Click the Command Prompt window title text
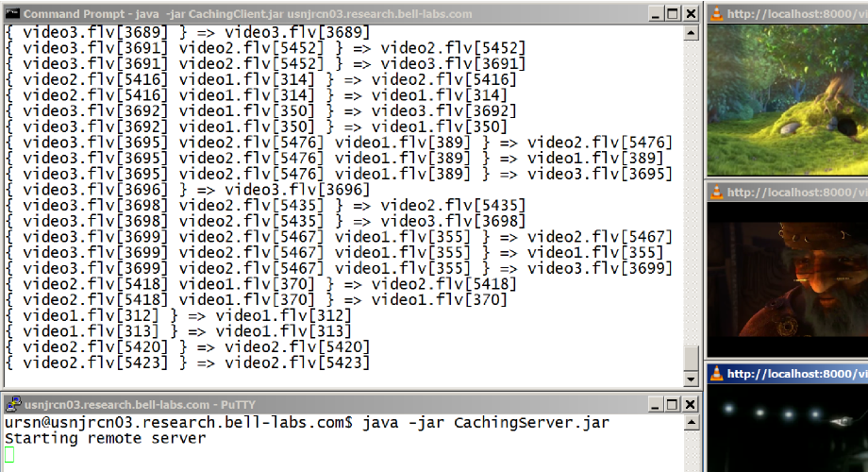Image resolution: width=868 pixels, height=472 pixels. tap(247, 14)
